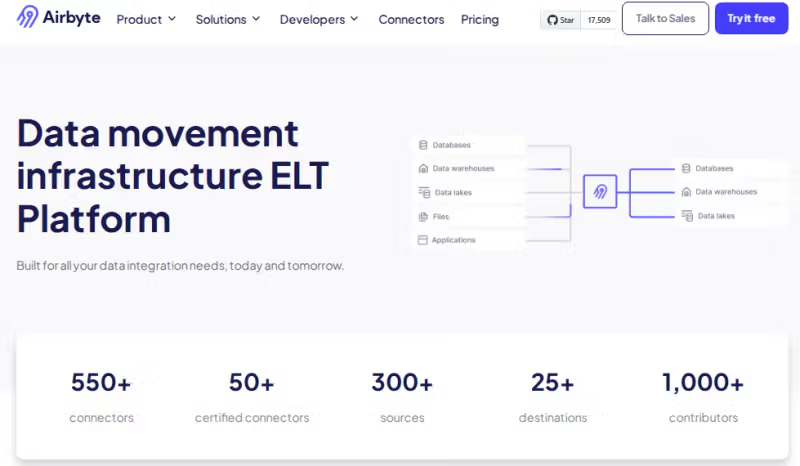The width and height of the screenshot is (800, 466).
Task: Click the 'Applications' label in diagram
Action: (454, 240)
